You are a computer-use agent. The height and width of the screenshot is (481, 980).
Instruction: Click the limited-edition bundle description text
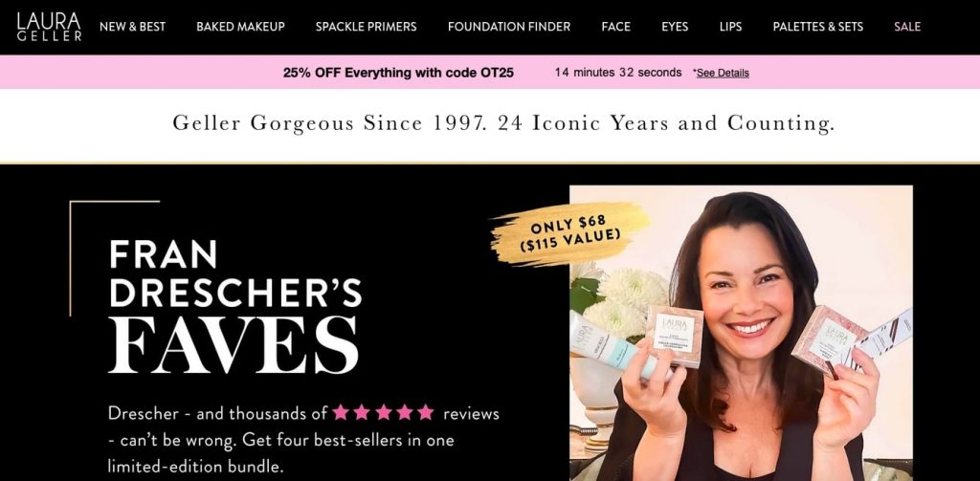point(303,440)
